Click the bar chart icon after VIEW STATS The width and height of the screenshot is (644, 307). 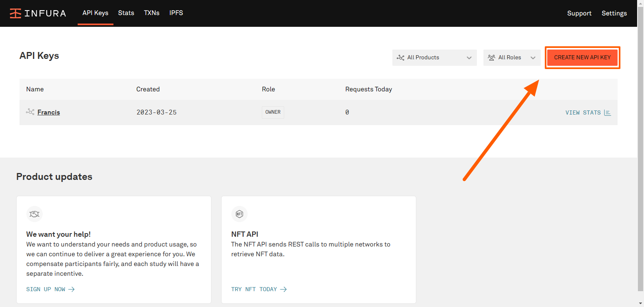(x=607, y=112)
